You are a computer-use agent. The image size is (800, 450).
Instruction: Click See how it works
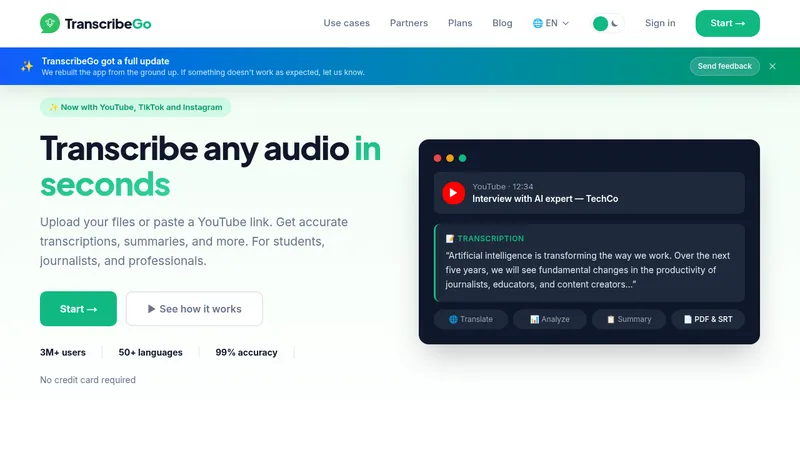pyautogui.click(x=194, y=309)
